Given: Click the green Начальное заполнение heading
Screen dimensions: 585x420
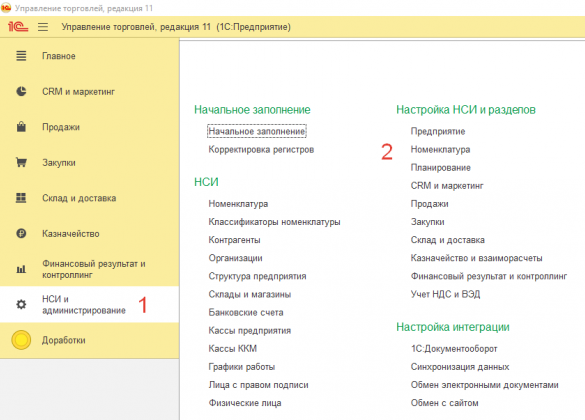Looking at the screenshot, I should pos(252,110).
